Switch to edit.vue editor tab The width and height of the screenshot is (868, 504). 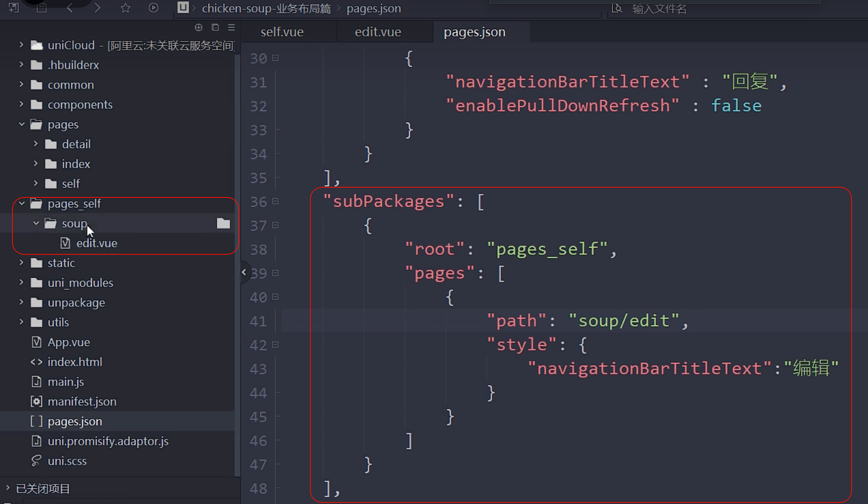(x=377, y=32)
